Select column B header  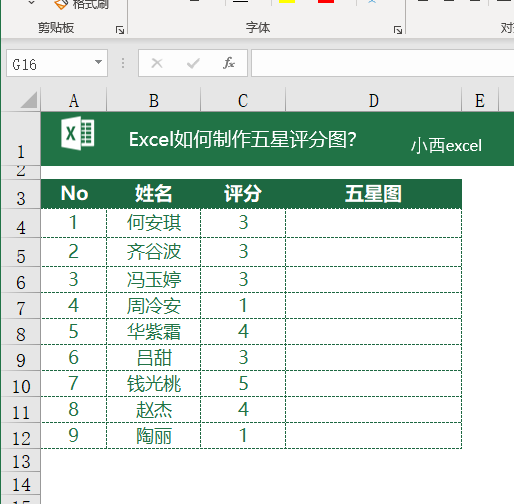154,100
